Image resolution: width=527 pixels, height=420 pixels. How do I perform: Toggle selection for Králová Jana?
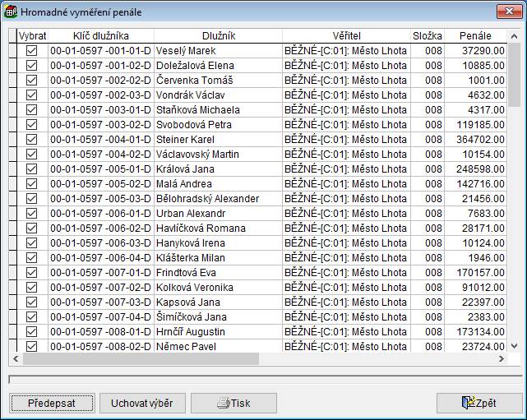tap(32, 169)
